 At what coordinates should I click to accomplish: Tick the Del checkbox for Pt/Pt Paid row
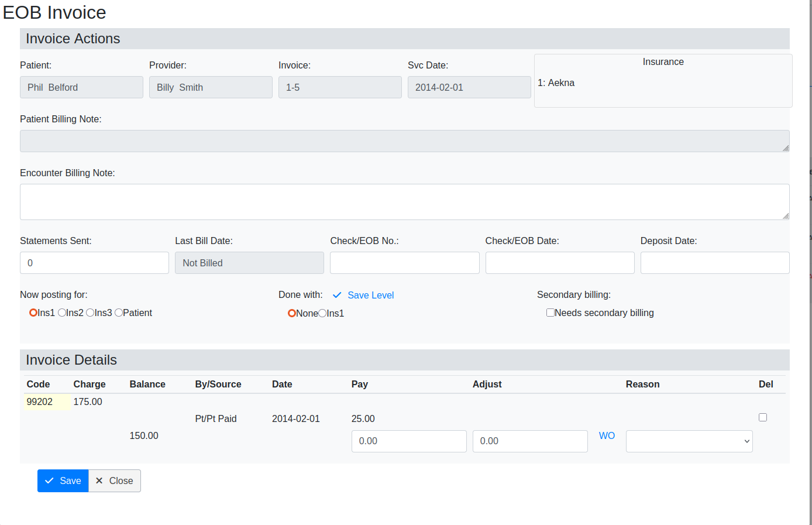tap(763, 417)
